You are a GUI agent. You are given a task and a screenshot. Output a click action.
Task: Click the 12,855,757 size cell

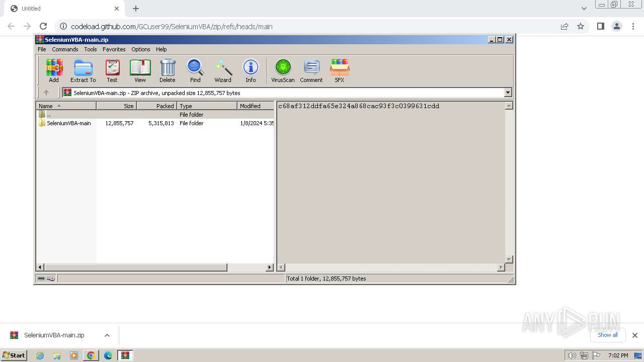pos(119,123)
